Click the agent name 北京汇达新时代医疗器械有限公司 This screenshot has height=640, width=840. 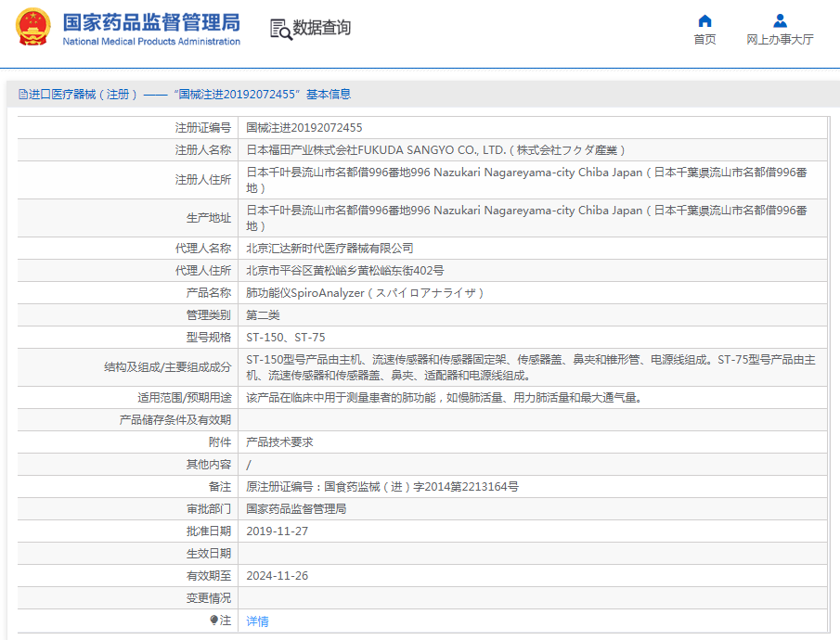click(330, 249)
